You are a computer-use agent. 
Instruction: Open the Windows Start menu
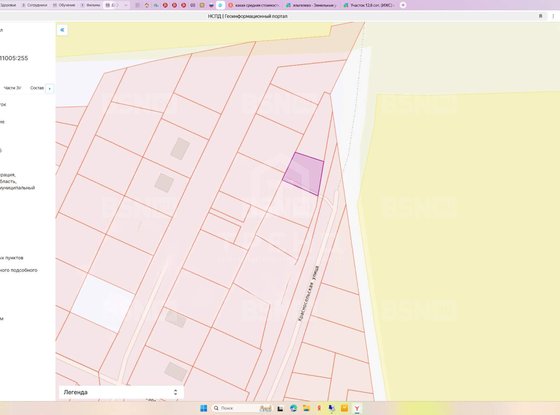[204, 408]
